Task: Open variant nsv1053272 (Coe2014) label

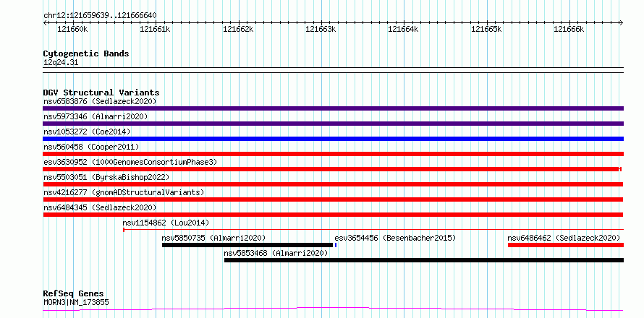Action: (x=87, y=132)
